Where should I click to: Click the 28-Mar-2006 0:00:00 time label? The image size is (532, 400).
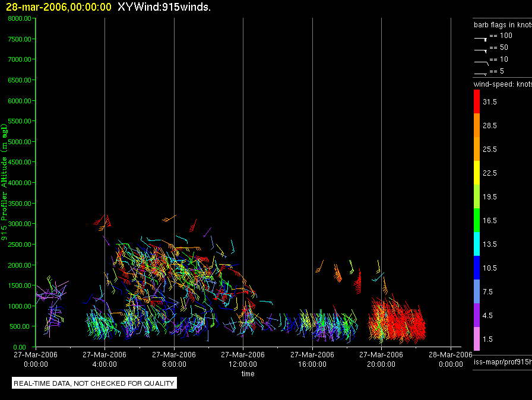[x=451, y=359]
